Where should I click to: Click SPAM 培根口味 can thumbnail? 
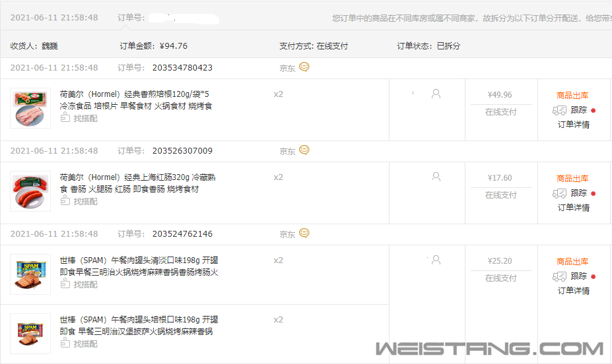click(x=30, y=334)
